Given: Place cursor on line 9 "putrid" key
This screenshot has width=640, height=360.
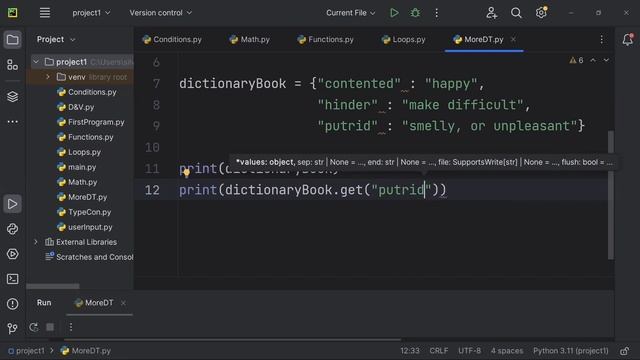Looking at the screenshot, I should 347,126.
